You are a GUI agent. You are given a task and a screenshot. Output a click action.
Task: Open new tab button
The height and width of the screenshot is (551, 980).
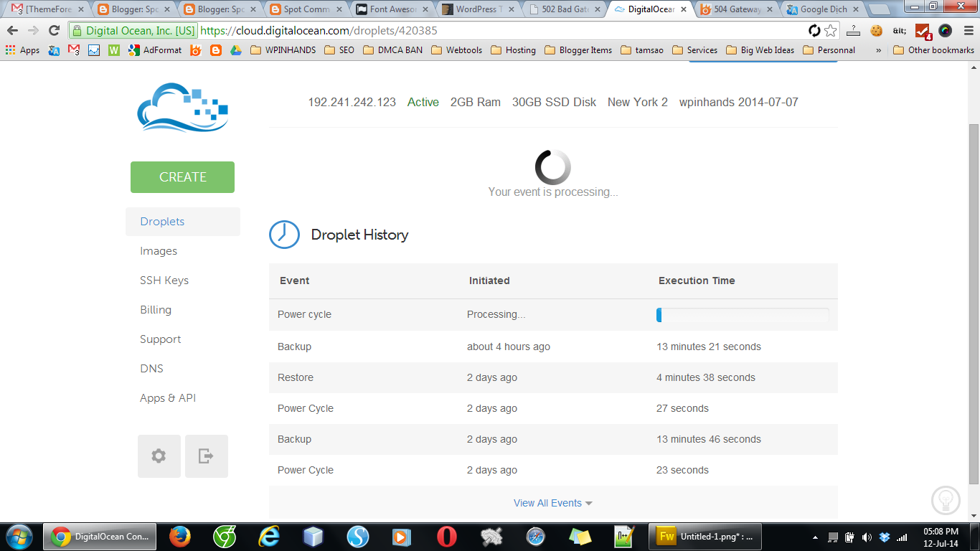point(878,10)
